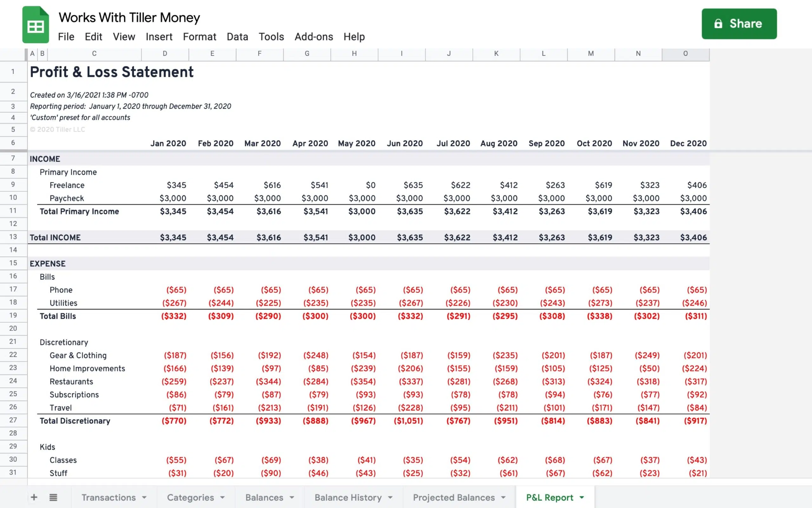Open the all sheets list icon

point(53,497)
